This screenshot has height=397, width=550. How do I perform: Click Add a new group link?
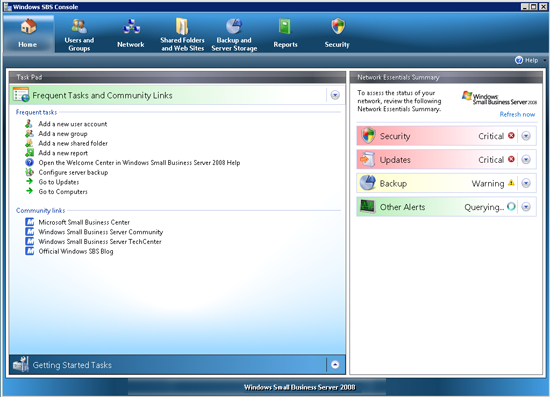coord(63,134)
